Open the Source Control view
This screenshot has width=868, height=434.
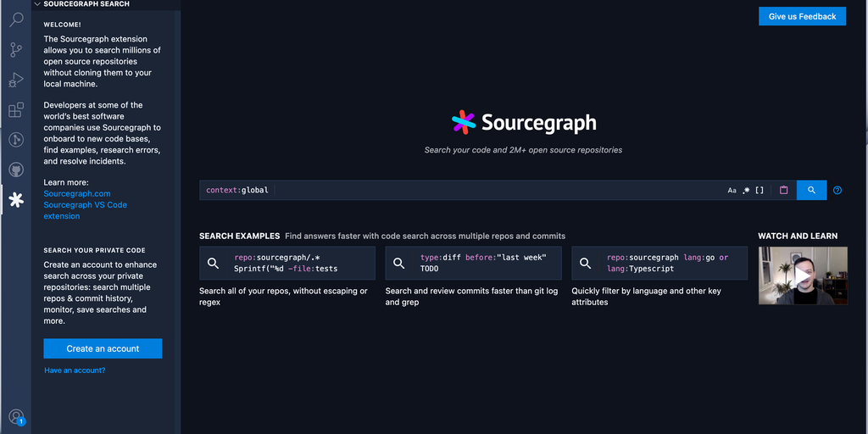coord(15,50)
